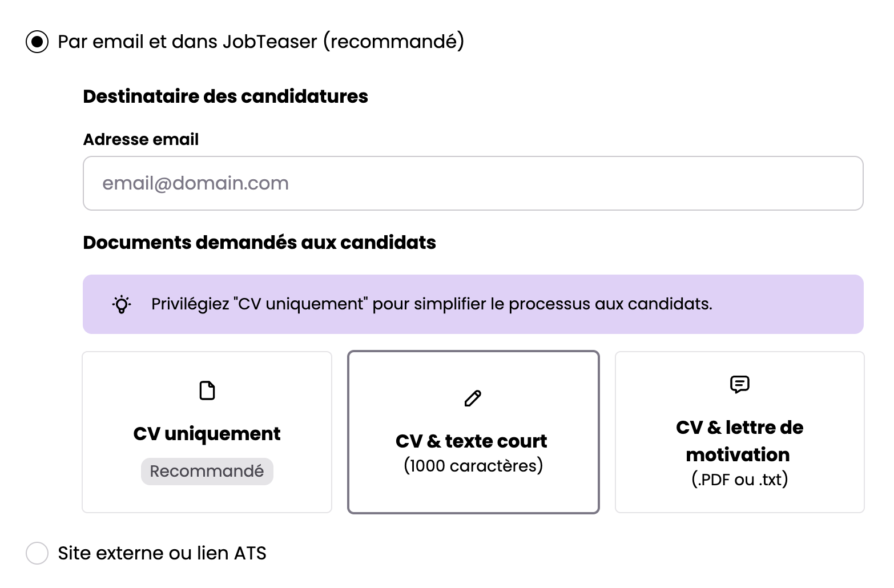Viewport: 894px width, 588px height.
Task: Select the 'Par email et dans JobTeaser' radio button
Action: click(37, 42)
